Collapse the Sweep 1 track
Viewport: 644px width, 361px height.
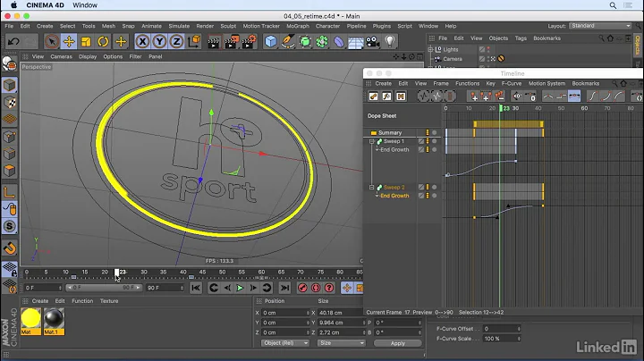372,141
